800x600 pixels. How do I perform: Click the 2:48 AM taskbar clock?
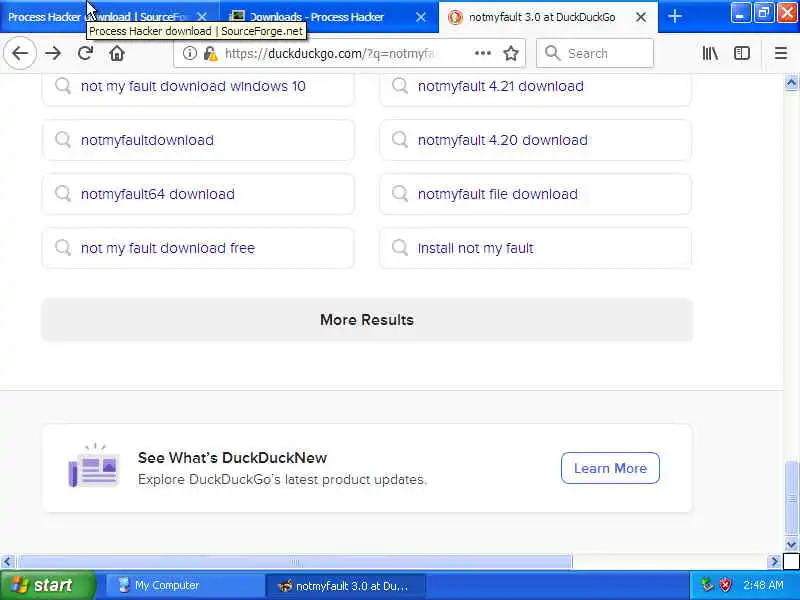click(x=763, y=585)
